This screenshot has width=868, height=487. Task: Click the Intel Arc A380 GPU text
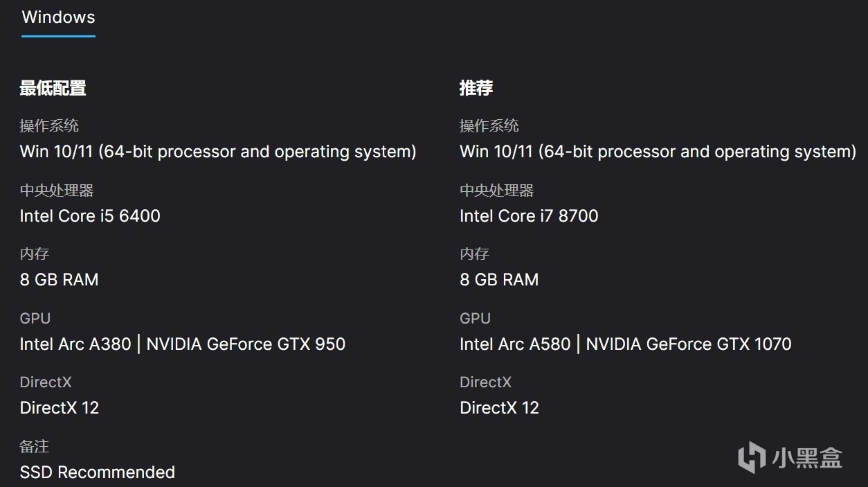coord(75,344)
